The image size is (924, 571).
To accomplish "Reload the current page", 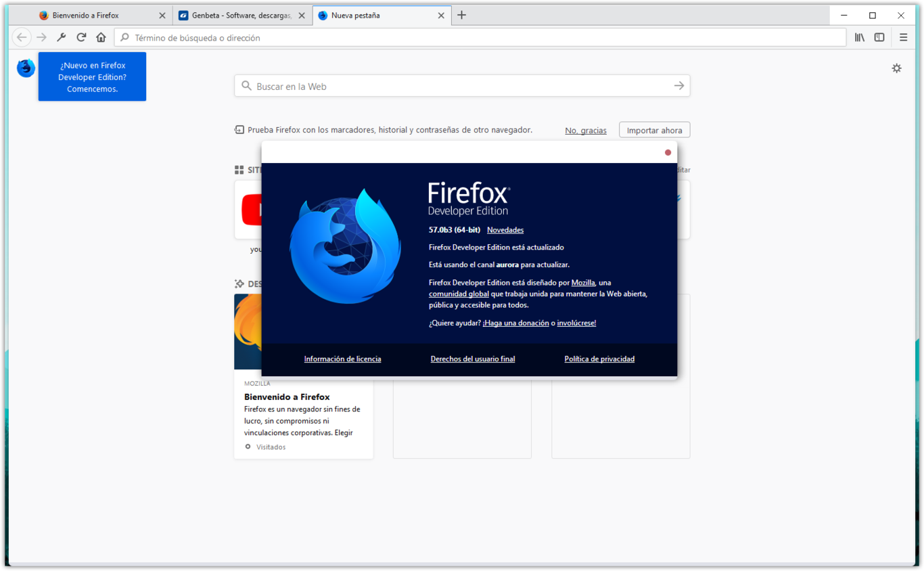I will coord(81,38).
